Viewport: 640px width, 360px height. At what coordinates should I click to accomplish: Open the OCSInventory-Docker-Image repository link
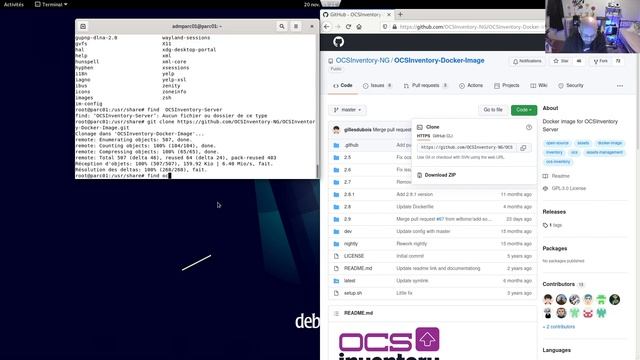[439, 60]
